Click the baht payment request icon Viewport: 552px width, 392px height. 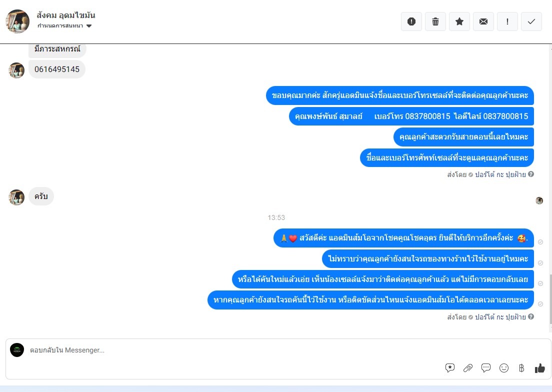pos(521,368)
